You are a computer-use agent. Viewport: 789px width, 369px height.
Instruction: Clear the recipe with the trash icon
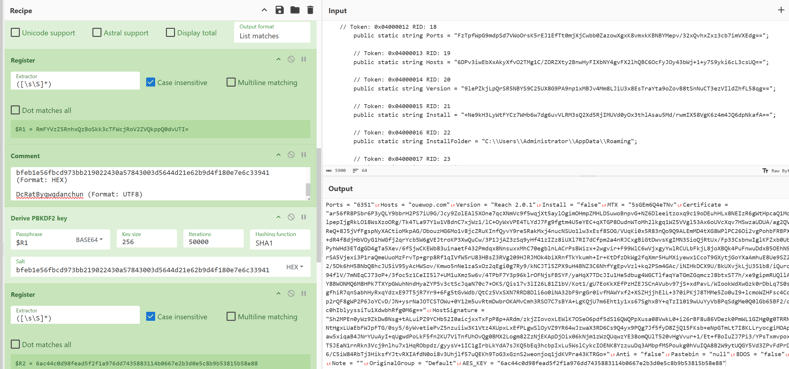(x=310, y=10)
